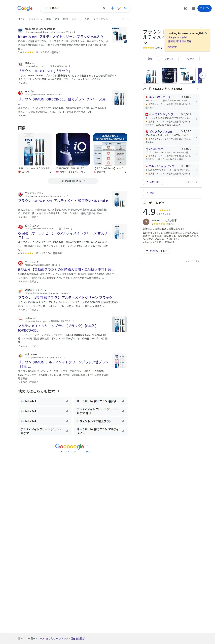Click the blue magnifier search icon
This screenshot has height=644, width=215.
coord(126,8)
